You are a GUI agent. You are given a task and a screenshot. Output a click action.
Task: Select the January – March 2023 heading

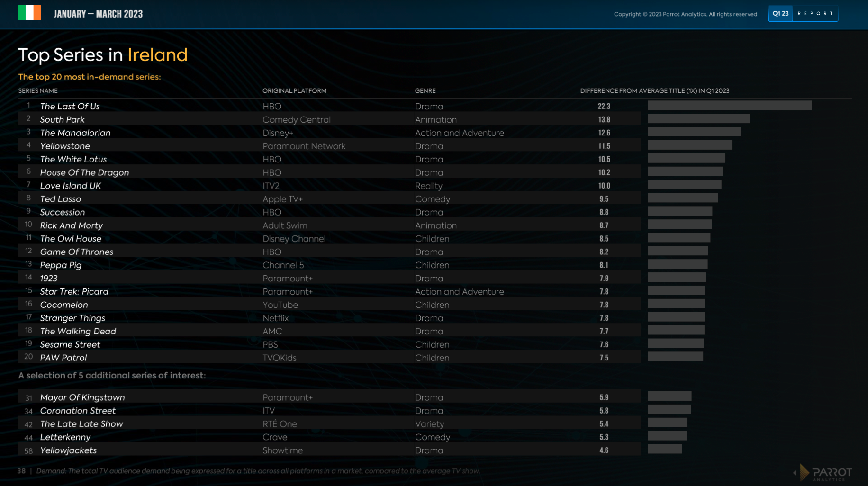(98, 14)
